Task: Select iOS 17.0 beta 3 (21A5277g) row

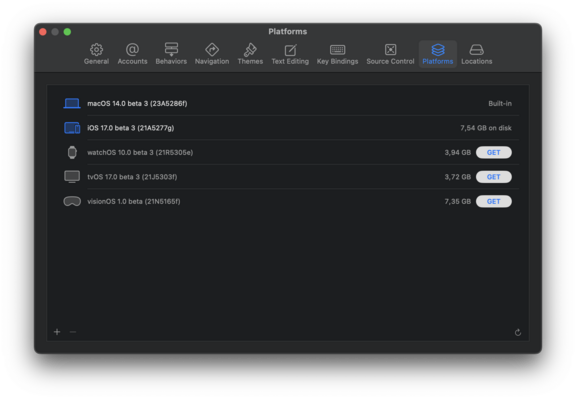Action: 288,128
